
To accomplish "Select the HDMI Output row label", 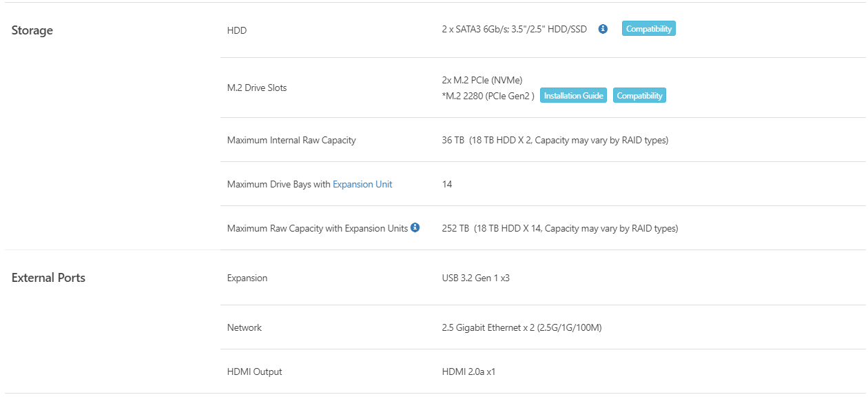I will coord(254,371).
